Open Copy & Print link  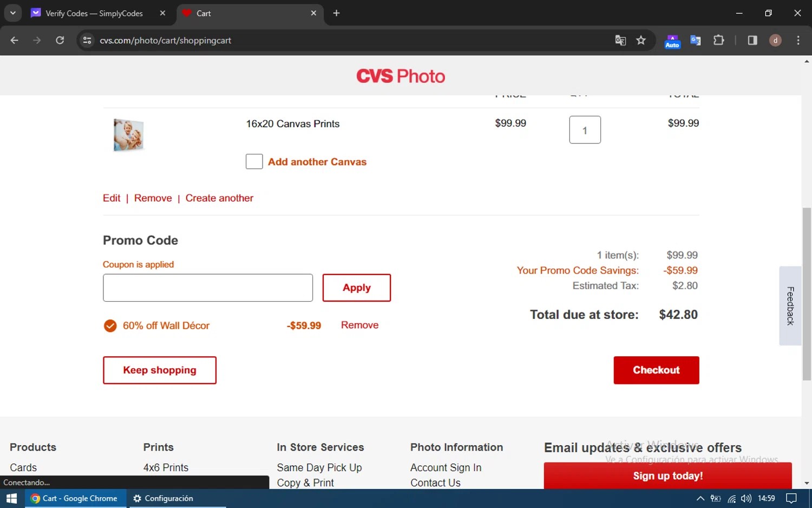tap(305, 483)
